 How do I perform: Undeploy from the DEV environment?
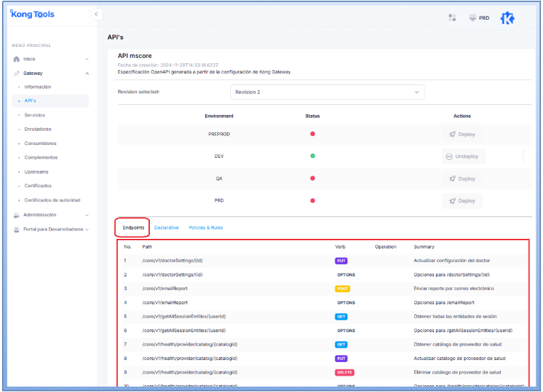(462, 157)
